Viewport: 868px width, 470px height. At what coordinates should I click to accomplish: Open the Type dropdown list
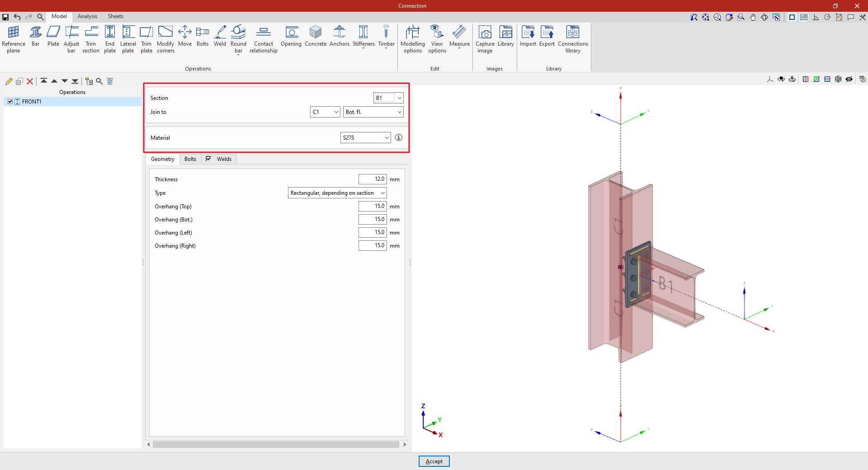(x=337, y=193)
